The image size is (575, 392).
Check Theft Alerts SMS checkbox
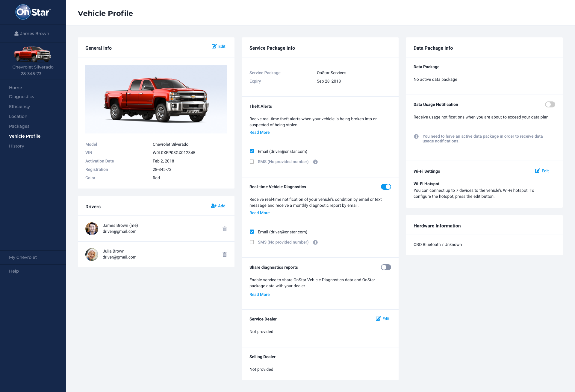(252, 162)
